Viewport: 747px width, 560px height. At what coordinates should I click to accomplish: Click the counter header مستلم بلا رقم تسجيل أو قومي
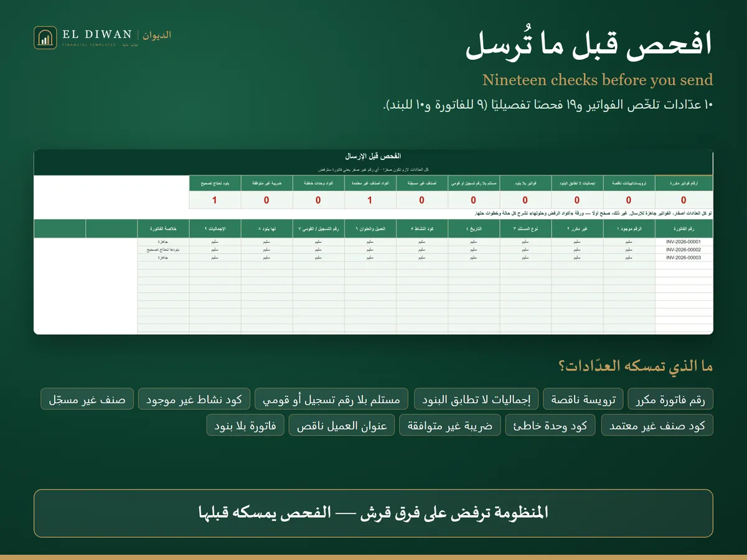click(473, 184)
